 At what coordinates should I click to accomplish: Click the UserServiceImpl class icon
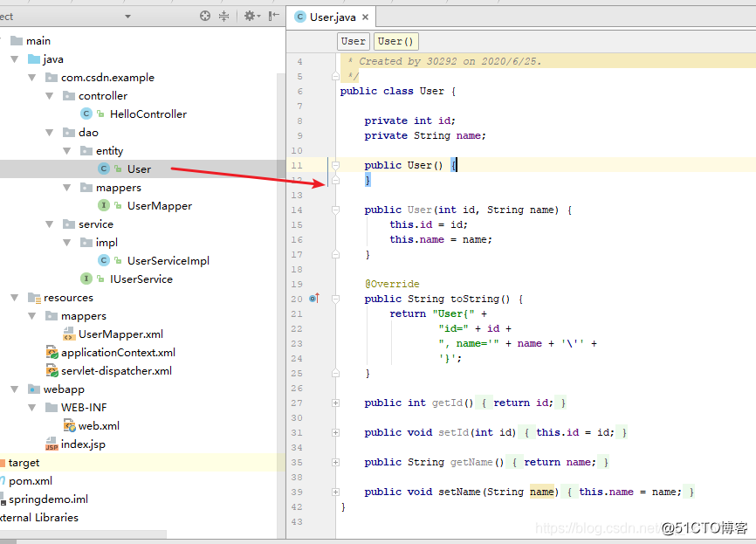tap(103, 260)
